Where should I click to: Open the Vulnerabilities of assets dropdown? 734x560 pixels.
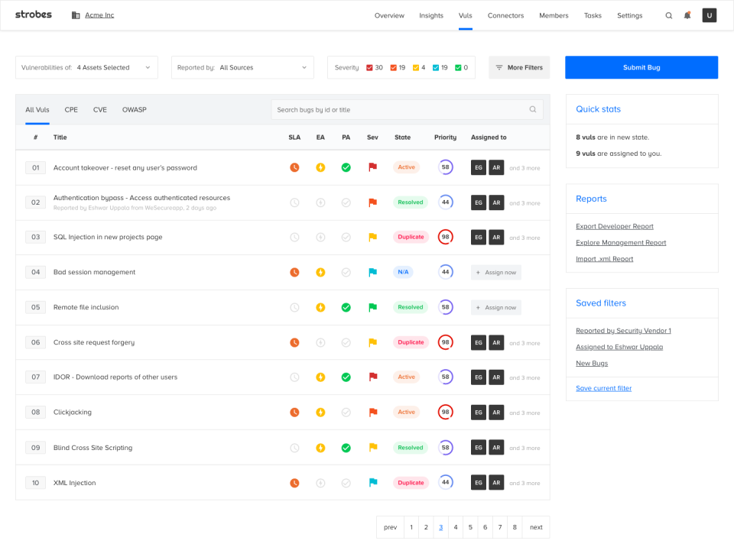pyautogui.click(x=86, y=67)
